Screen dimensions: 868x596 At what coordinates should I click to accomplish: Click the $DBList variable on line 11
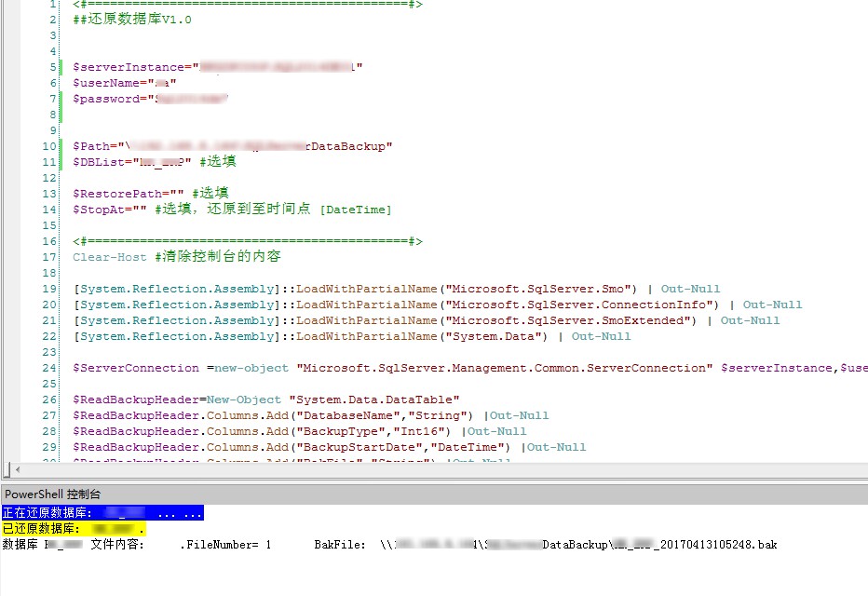(x=99, y=162)
